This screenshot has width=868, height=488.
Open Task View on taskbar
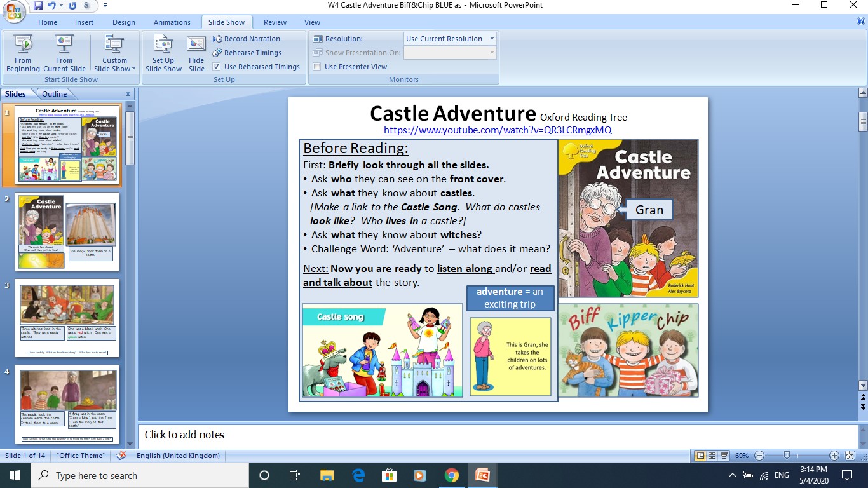pyautogui.click(x=295, y=475)
